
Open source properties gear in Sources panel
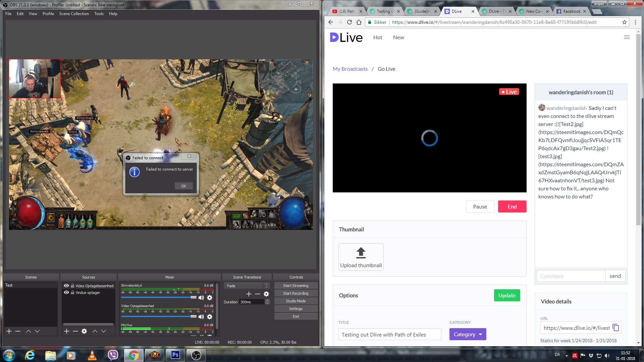tap(84, 331)
